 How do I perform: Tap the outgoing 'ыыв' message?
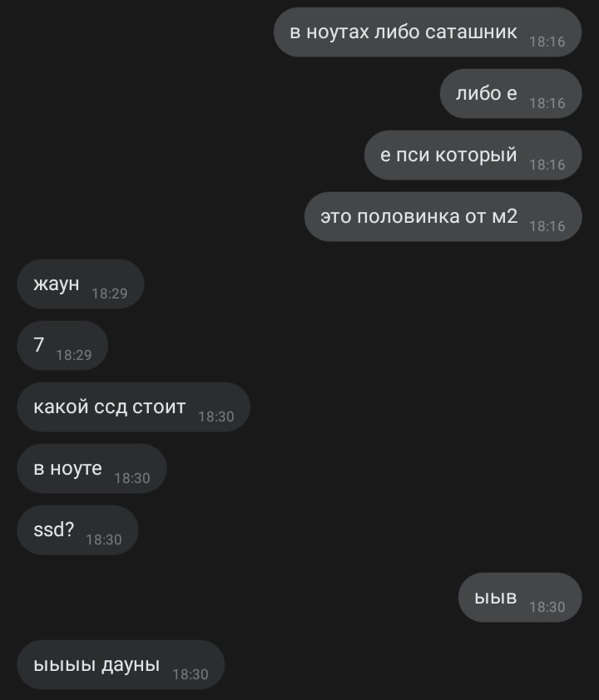520,597
